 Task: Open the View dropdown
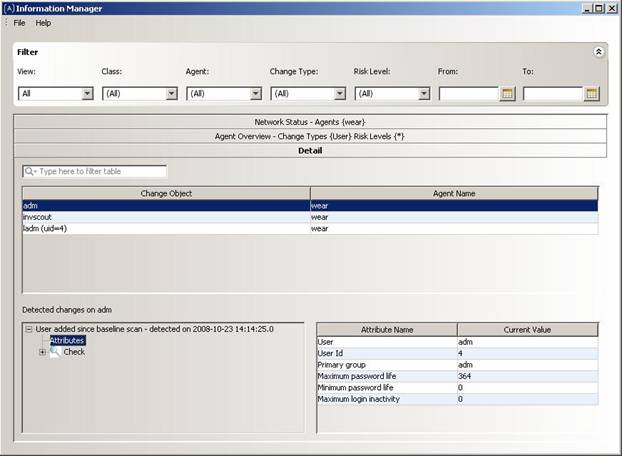(x=87, y=94)
